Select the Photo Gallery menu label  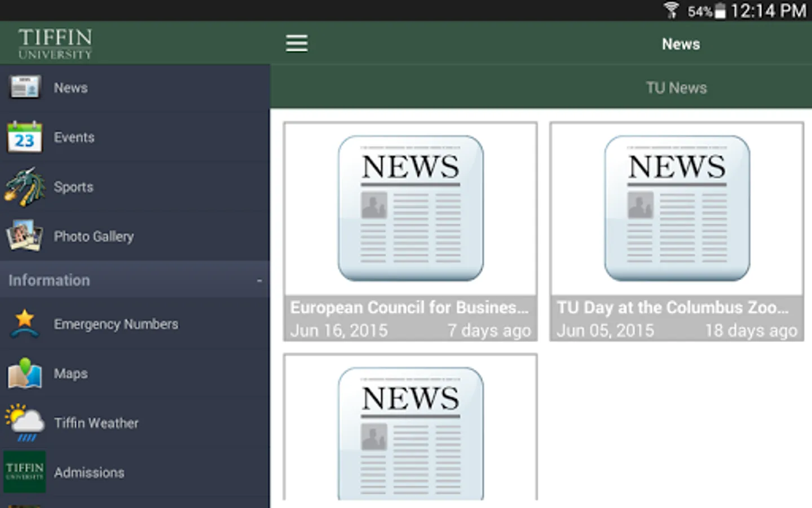click(94, 237)
